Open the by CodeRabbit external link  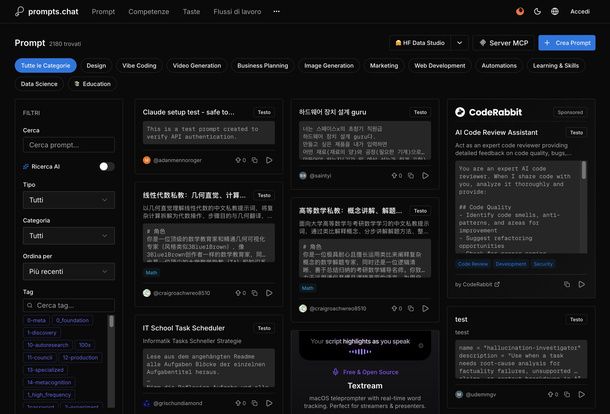click(477, 284)
